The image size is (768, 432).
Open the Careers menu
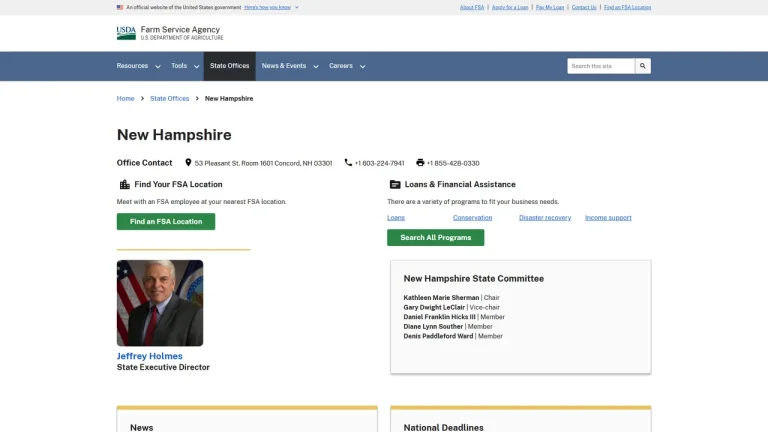(341, 66)
